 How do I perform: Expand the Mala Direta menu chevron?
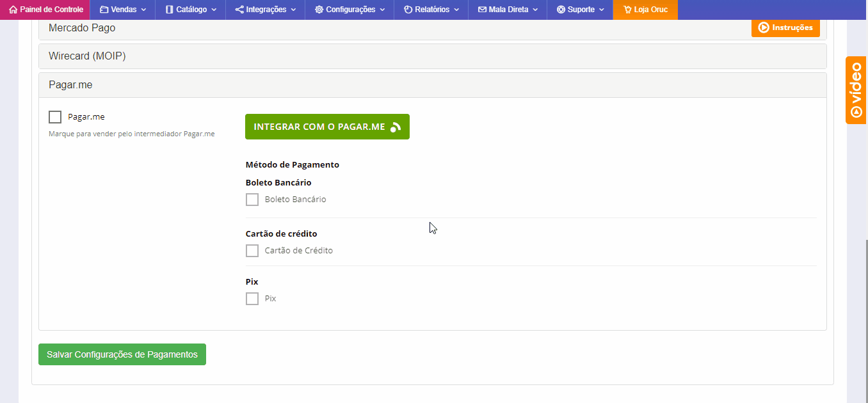[x=535, y=10]
